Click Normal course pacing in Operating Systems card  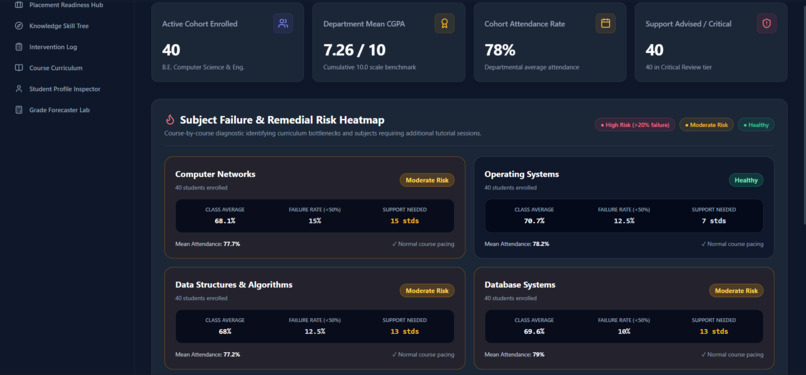[x=732, y=244]
